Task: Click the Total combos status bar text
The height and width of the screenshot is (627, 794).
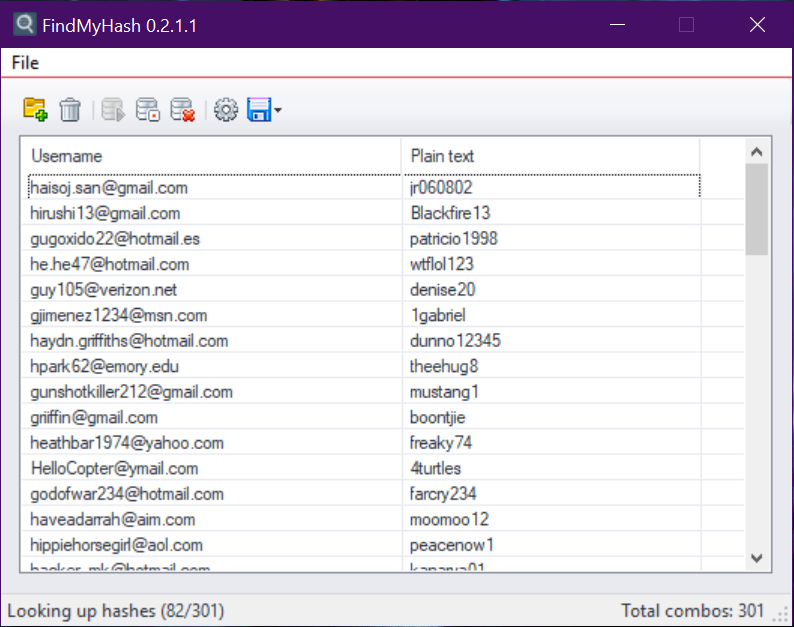Action: point(692,610)
